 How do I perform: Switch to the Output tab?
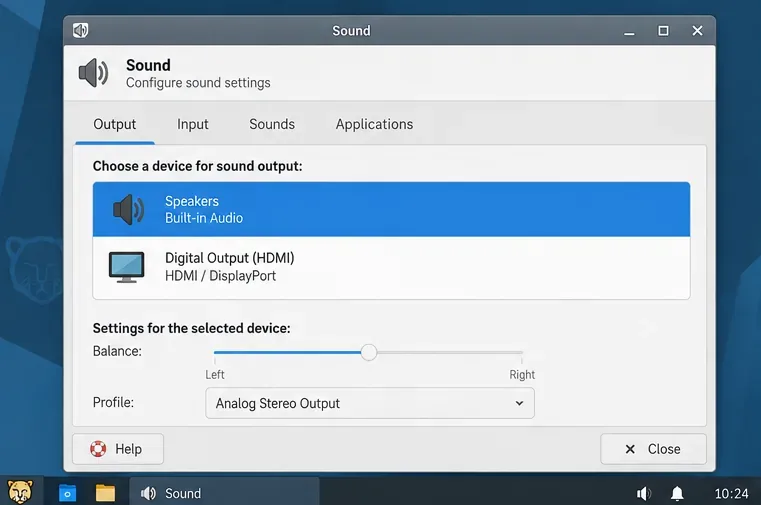pyautogui.click(x=115, y=124)
